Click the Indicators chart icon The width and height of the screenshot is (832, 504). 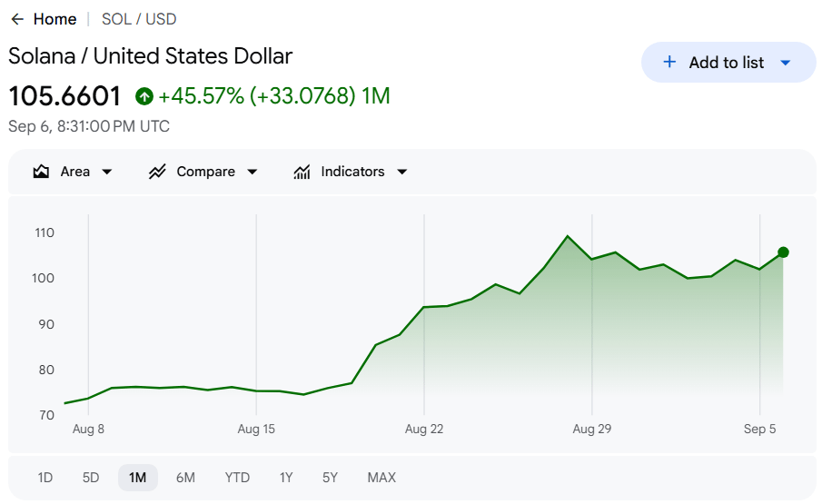(x=302, y=172)
